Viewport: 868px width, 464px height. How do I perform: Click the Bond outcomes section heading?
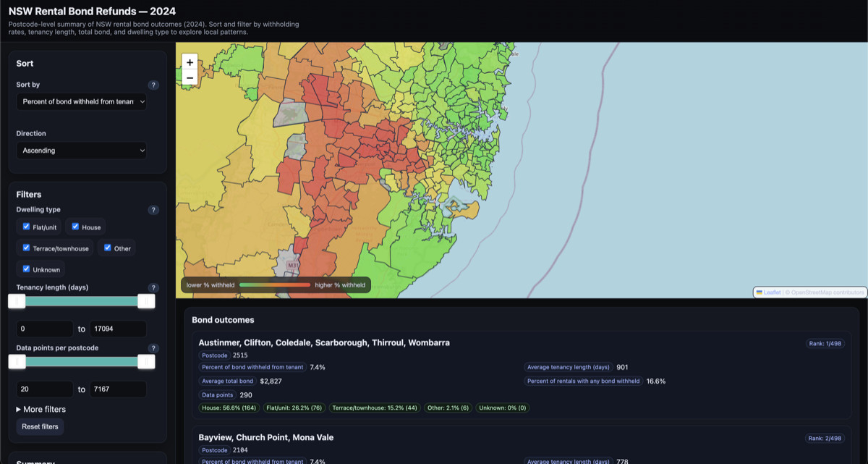[223, 320]
